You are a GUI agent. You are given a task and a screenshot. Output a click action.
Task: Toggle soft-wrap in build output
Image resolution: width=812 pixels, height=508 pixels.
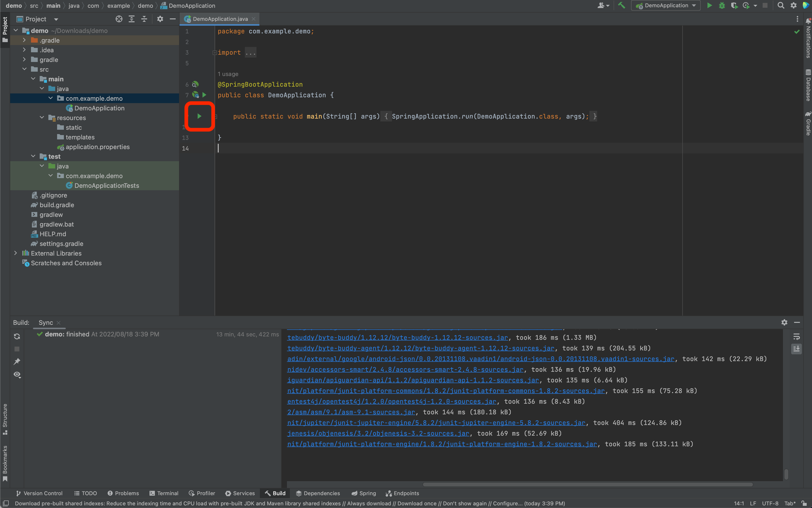click(x=796, y=337)
